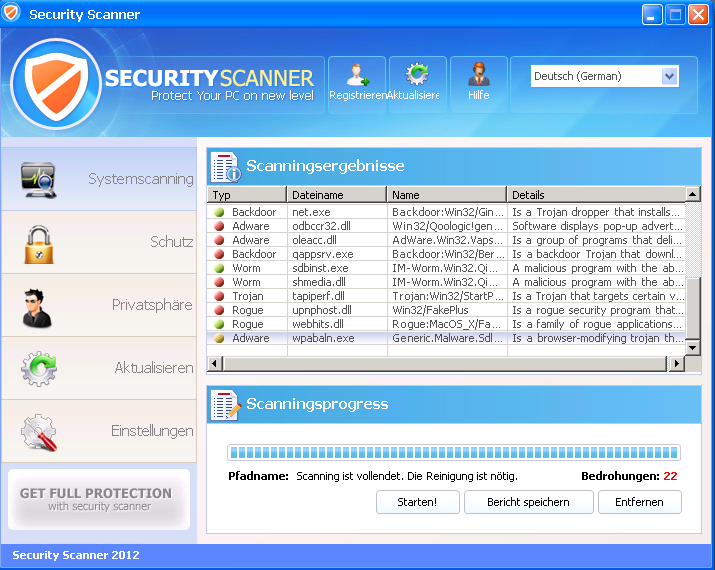Click red status dot for odbccr32.dll
The height and width of the screenshot is (570, 715).
pos(219,226)
